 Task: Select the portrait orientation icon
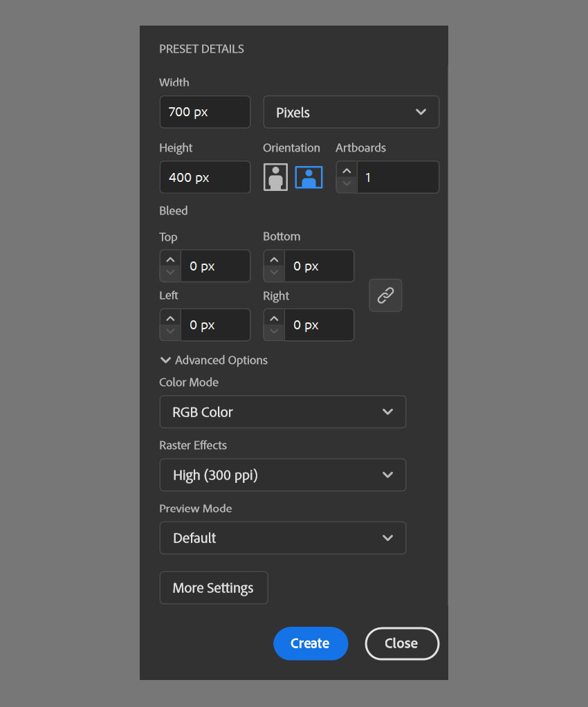[275, 177]
